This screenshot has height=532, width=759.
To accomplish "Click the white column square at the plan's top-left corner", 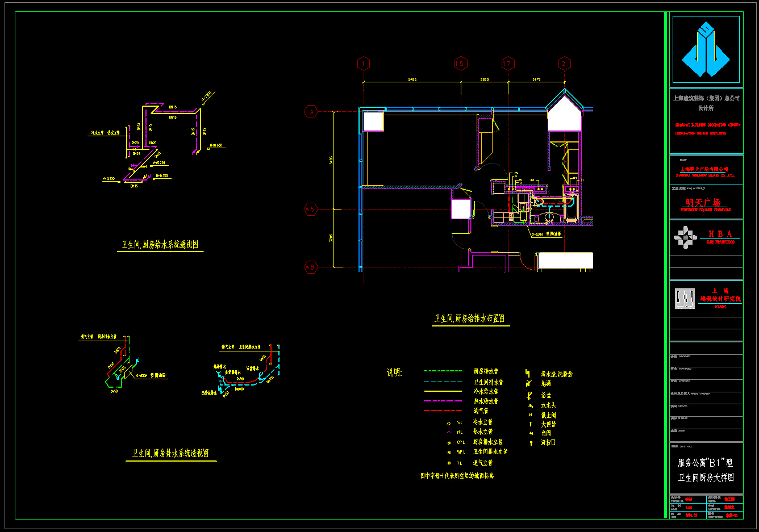I will [373, 122].
